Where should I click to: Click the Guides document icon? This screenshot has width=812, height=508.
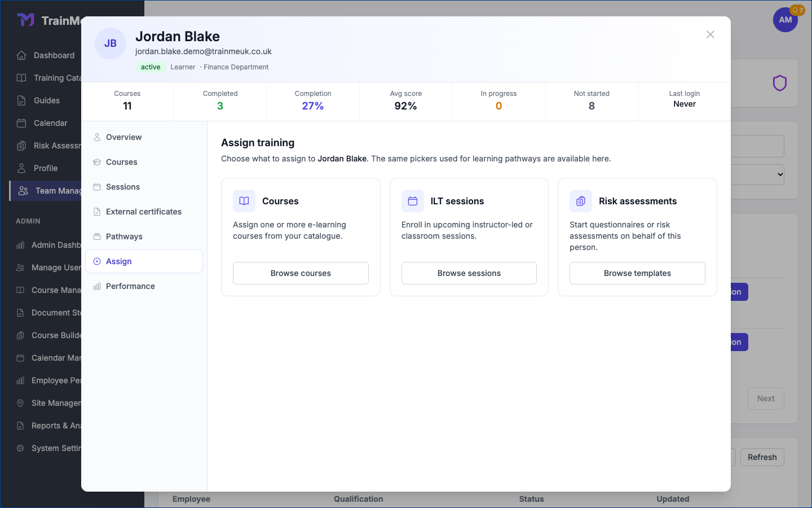(21, 100)
